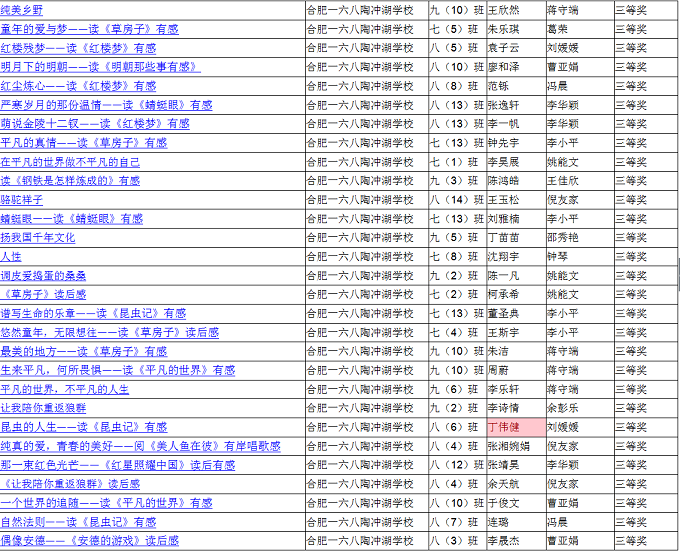This screenshot has width=680, height=554.
Task: Open the 扬我国千年文化 link
Action: tap(38, 238)
